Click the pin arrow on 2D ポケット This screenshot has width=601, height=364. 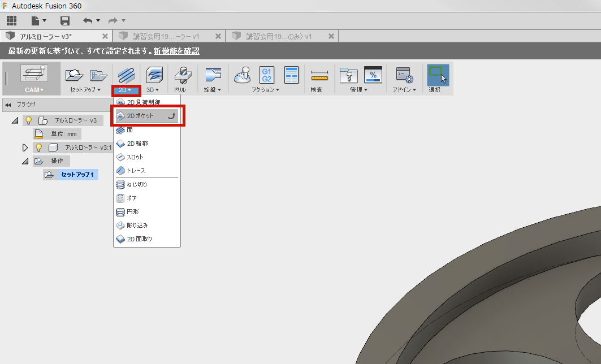(172, 116)
